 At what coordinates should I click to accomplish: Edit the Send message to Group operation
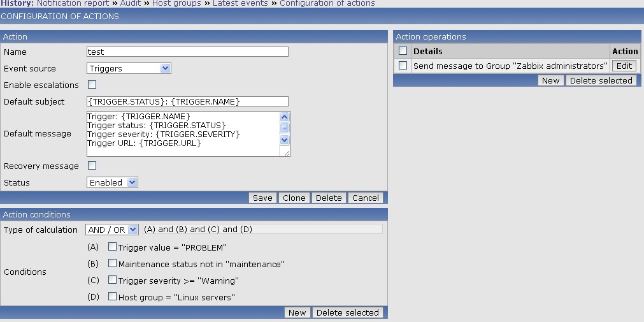click(x=624, y=66)
